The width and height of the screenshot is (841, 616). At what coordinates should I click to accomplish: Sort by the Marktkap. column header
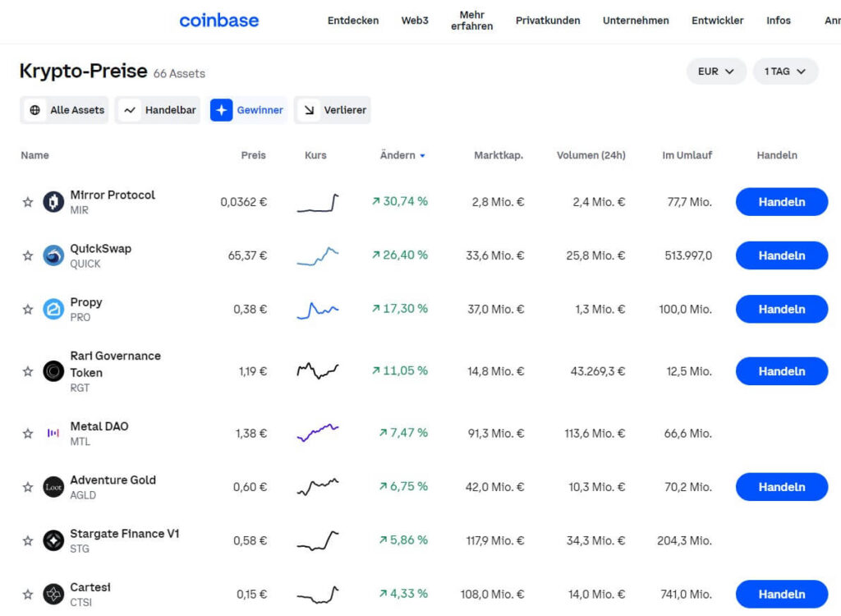click(499, 155)
